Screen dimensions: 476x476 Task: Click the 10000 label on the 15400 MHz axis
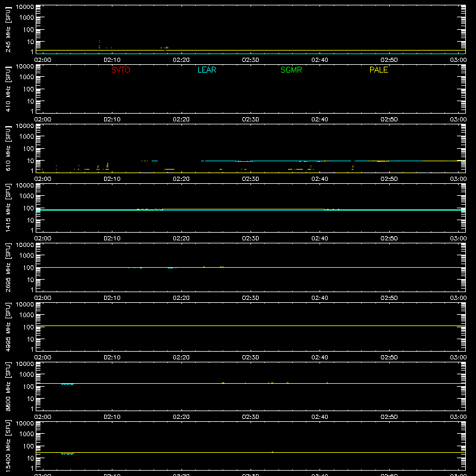tap(25, 424)
